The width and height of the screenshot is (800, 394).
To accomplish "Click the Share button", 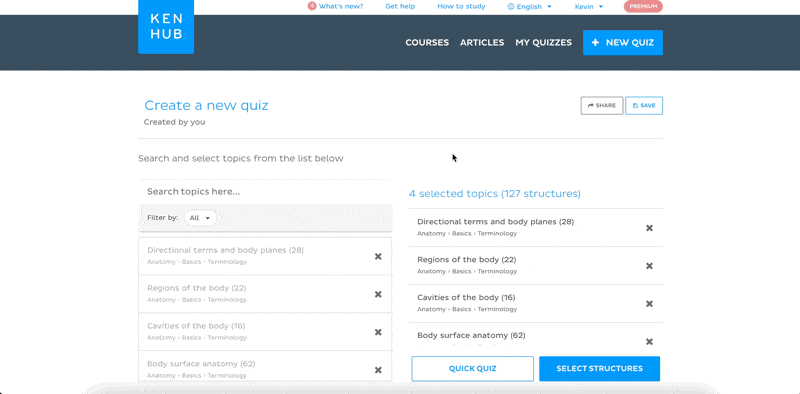I will click(x=602, y=106).
